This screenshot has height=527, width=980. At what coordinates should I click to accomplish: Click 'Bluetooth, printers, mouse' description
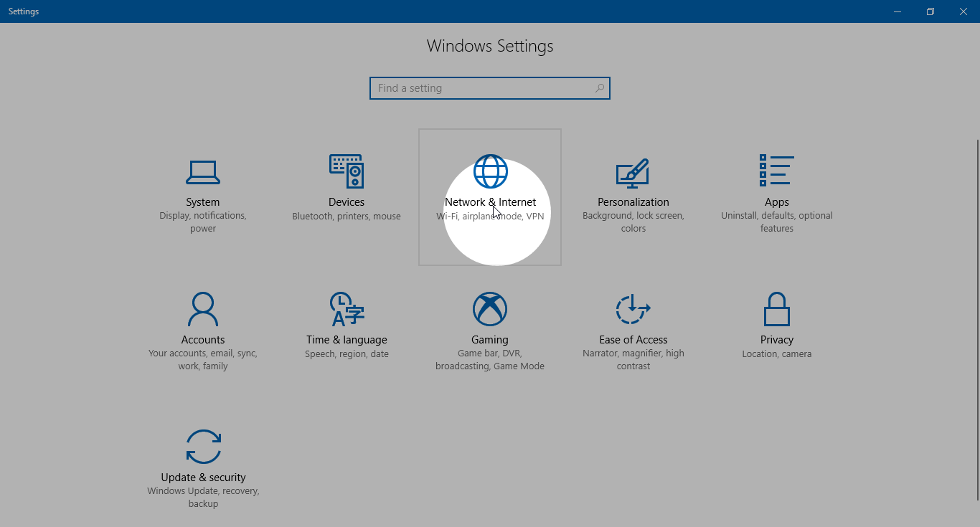(347, 217)
